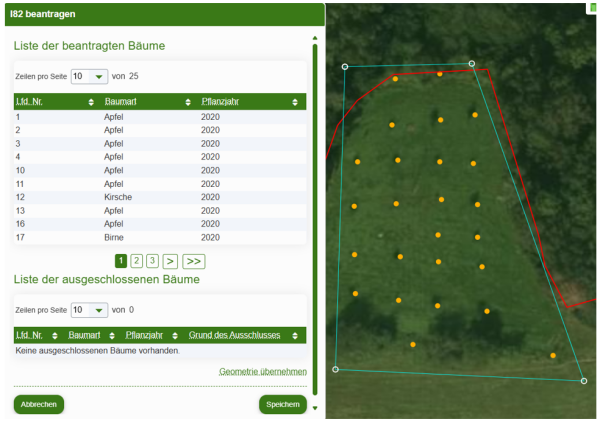Click bottom-right polygon vertex handle on map
Image resolution: width=600 pixels, height=422 pixels.
coord(584,381)
